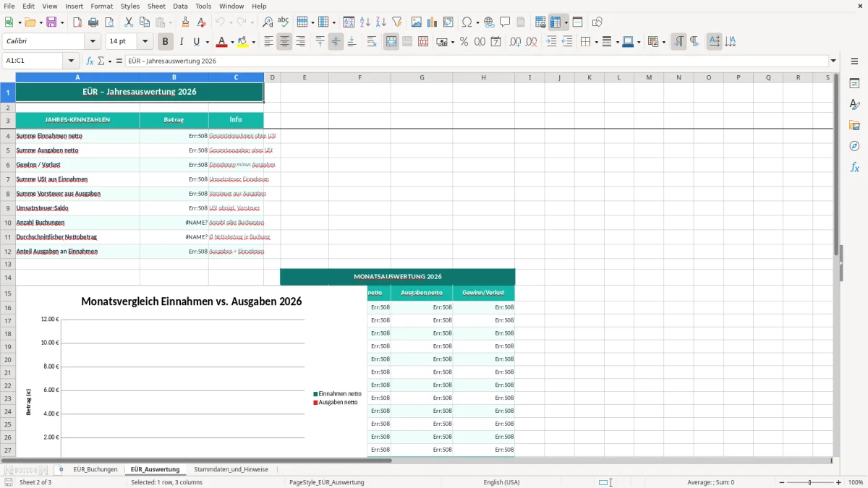This screenshot has height=488, width=868.
Task: Open the Function Wizard
Action: point(90,61)
